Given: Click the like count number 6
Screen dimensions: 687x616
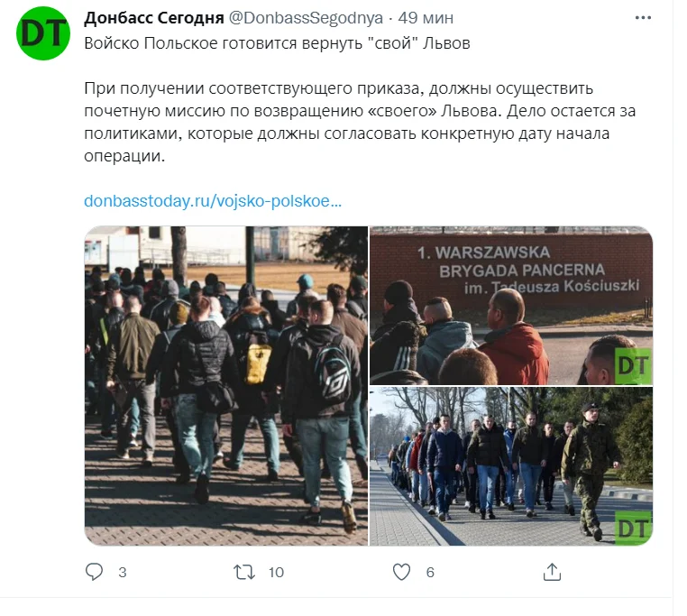Looking at the screenshot, I should point(430,572).
